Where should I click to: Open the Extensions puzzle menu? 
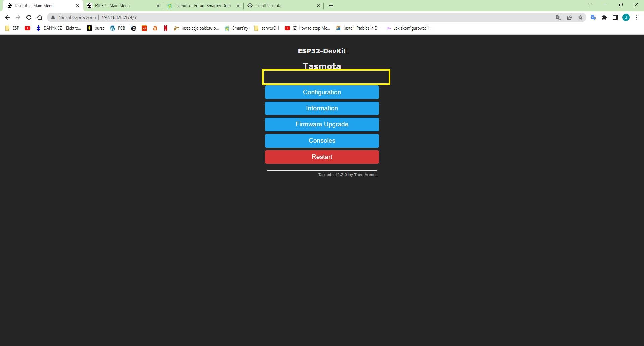pyautogui.click(x=604, y=17)
